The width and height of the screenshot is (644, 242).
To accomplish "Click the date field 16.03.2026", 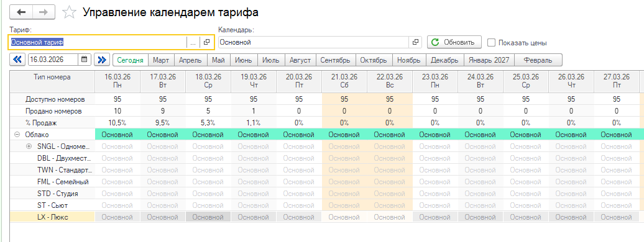I will pos(53,60).
